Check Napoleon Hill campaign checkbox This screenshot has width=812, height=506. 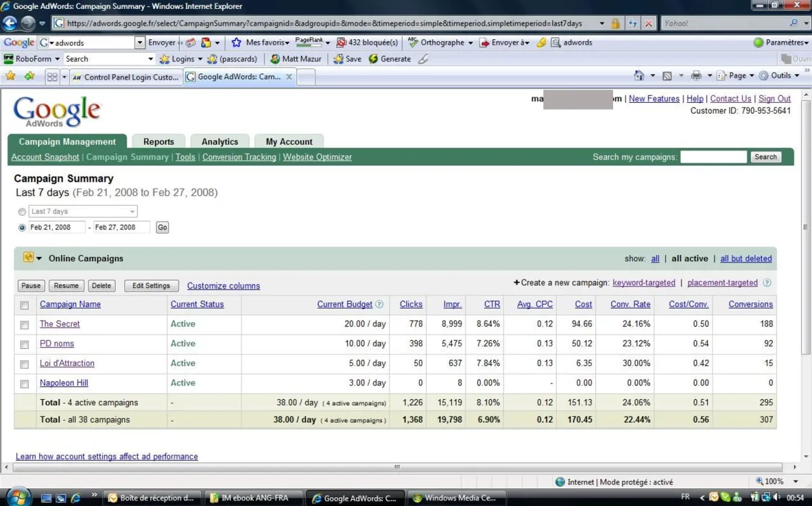pyautogui.click(x=24, y=384)
